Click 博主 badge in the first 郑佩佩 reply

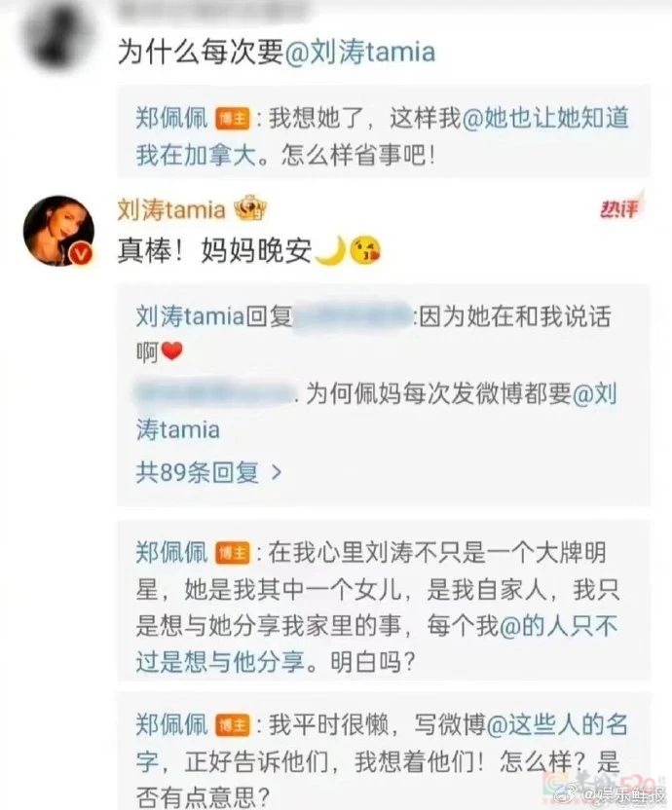click(x=232, y=119)
